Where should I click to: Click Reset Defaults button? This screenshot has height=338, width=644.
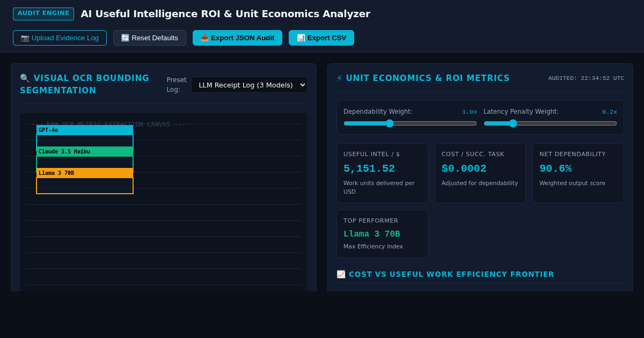[x=150, y=38]
